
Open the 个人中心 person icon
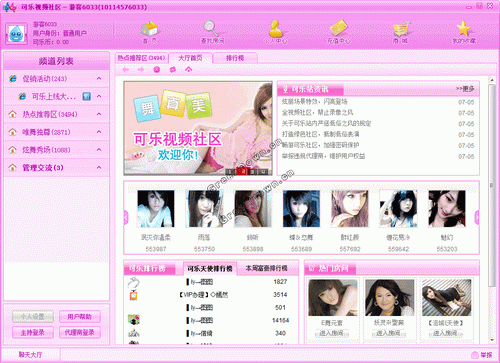pos(275,29)
